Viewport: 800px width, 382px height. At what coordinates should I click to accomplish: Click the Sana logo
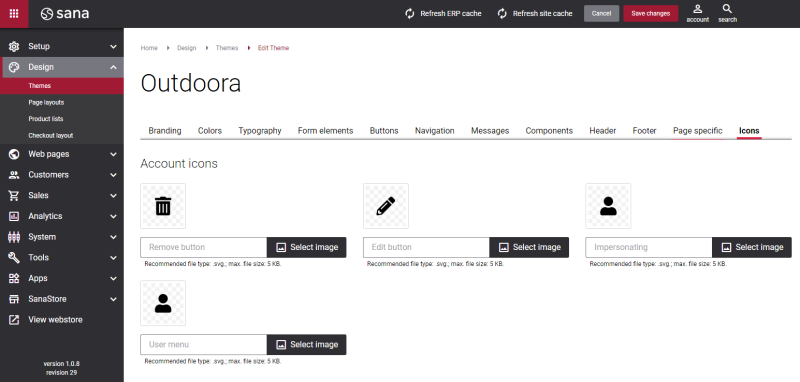tap(65, 14)
